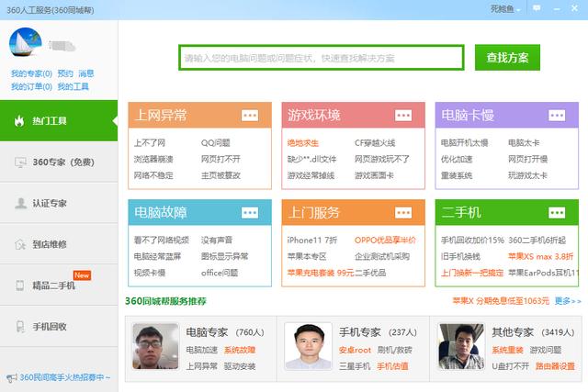Click the shop icon beside 到店维修
Image resolution: width=588 pixels, height=392 pixels.
click(x=19, y=244)
